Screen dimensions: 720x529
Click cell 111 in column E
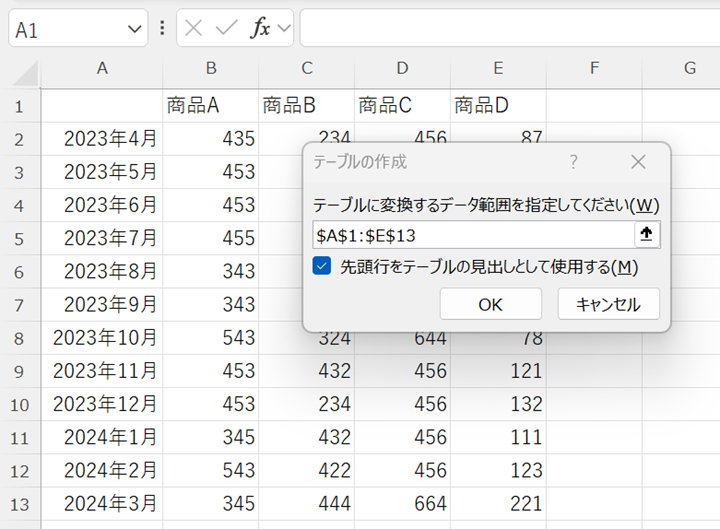coord(499,437)
